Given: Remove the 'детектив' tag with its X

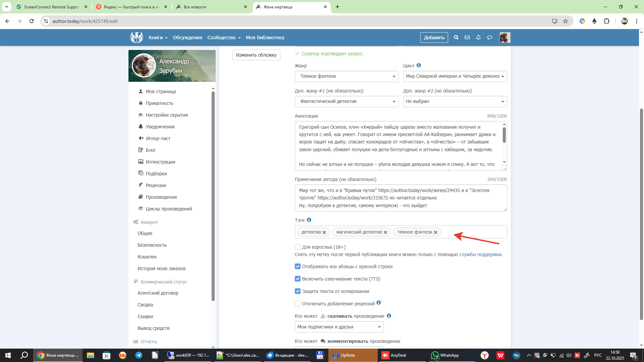Looking at the screenshot, I should tap(324, 232).
